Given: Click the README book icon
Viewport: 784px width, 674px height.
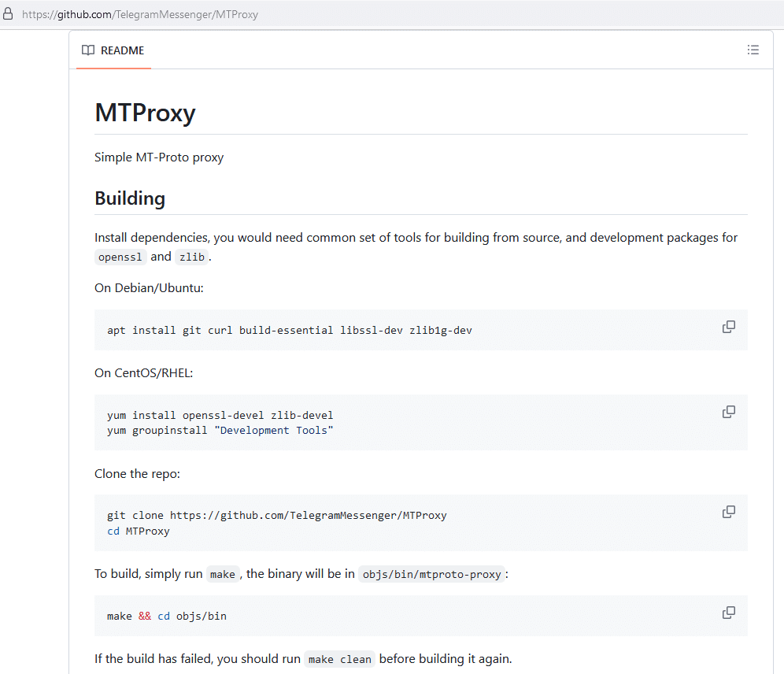Looking at the screenshot, I should click(x=88, y=50).
